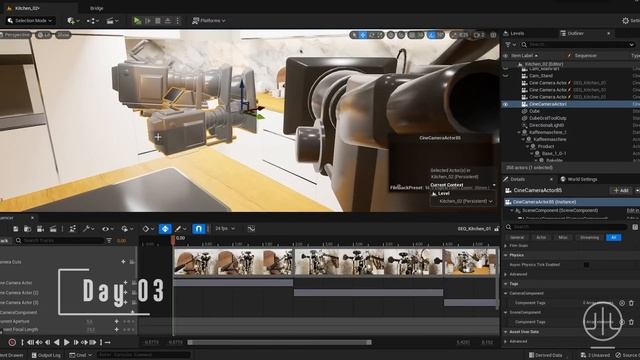Open the Selection Mode dropdown
The image size is (640, 360).
31,20
